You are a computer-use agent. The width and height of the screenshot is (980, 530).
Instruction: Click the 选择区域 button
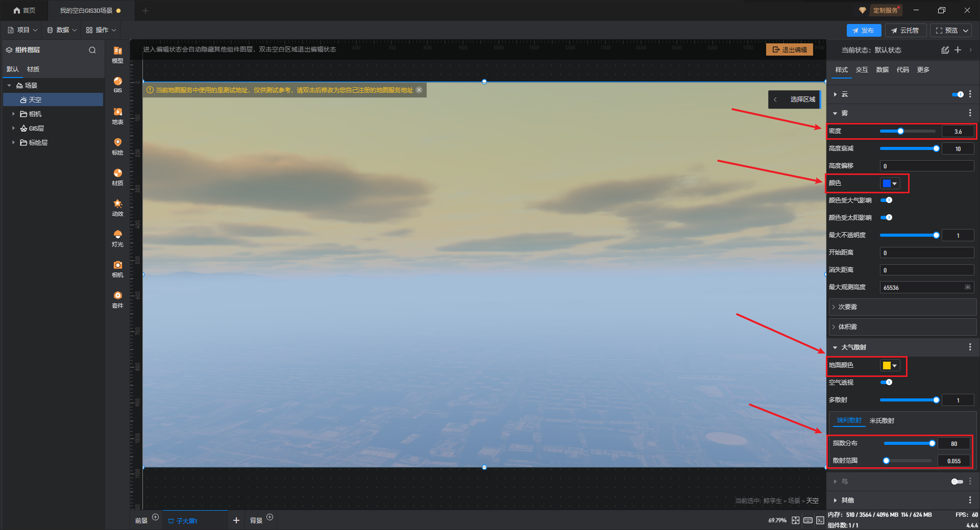click(x=803, y=99)
